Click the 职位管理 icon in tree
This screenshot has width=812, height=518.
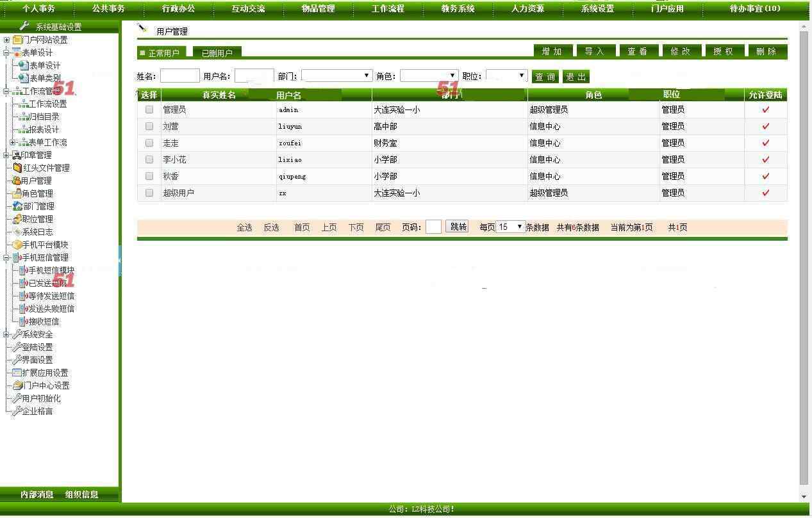tap(17, 219)
